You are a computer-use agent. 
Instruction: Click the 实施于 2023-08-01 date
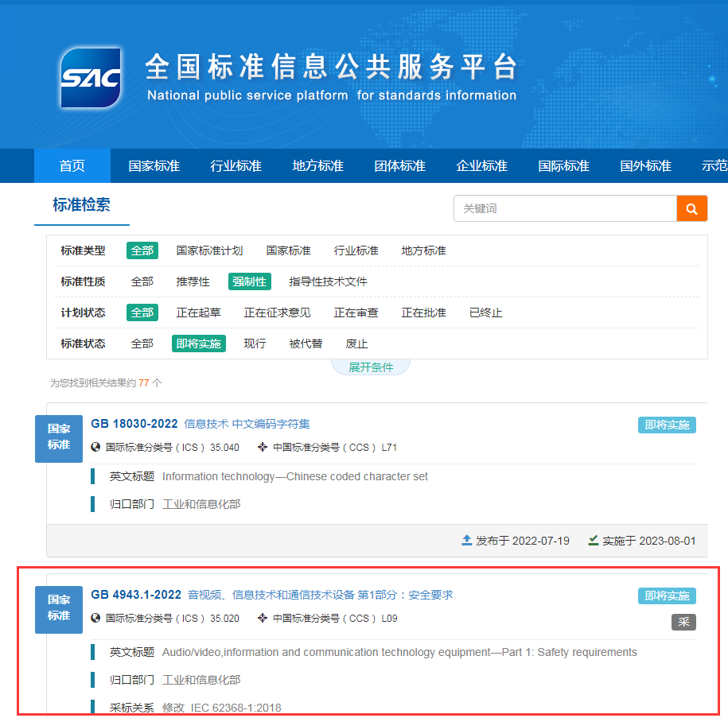649,541
